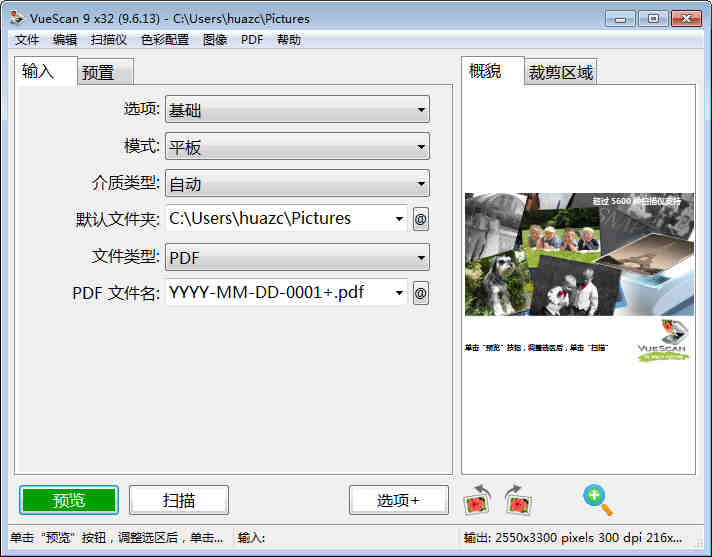The height and width of the screenshot is (557, 712).
Task: Click the status bar 输入: label
Action: [x=251, y=538]
